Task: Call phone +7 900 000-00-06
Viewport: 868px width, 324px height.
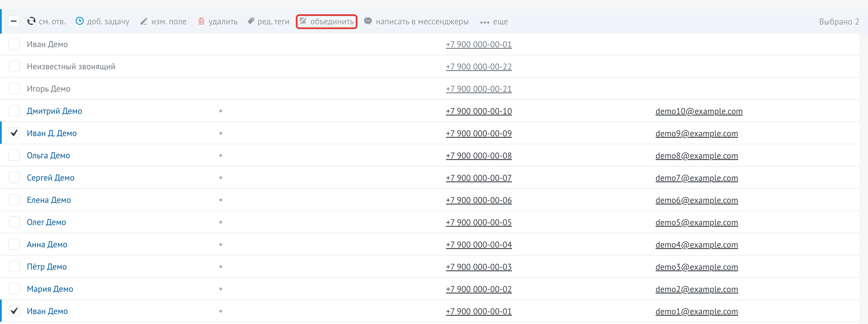Action: point(479,200)
